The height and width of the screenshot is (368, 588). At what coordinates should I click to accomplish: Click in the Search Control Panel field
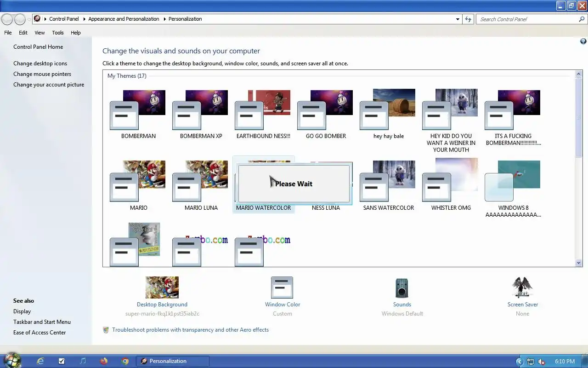point(527,19)
